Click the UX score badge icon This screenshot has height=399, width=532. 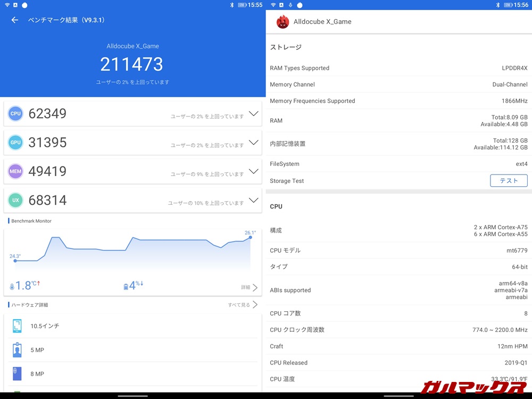pyautogui.click(x=15, y=200)
